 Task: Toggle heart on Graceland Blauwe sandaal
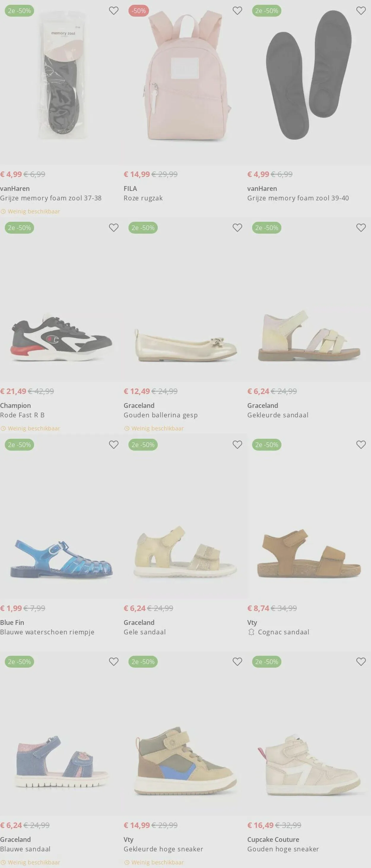point(114,662)
